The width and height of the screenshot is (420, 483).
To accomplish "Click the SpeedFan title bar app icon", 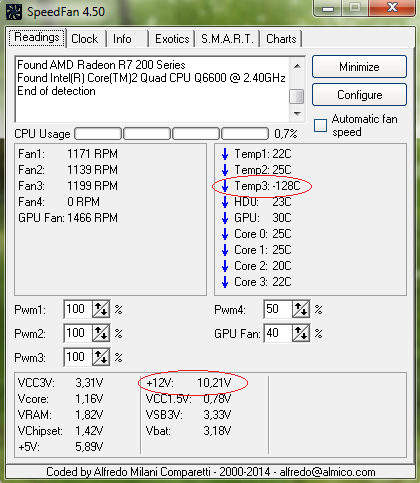I will (14, 12).
